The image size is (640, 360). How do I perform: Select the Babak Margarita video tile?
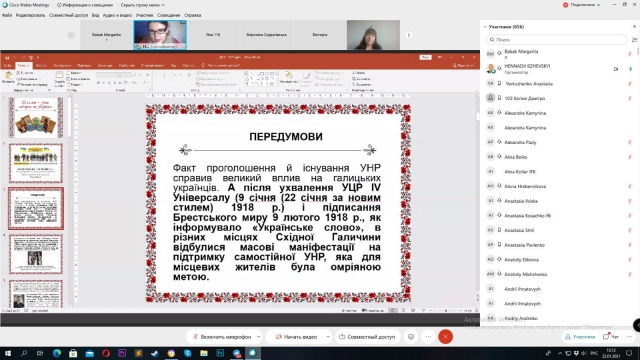point(106,35)
